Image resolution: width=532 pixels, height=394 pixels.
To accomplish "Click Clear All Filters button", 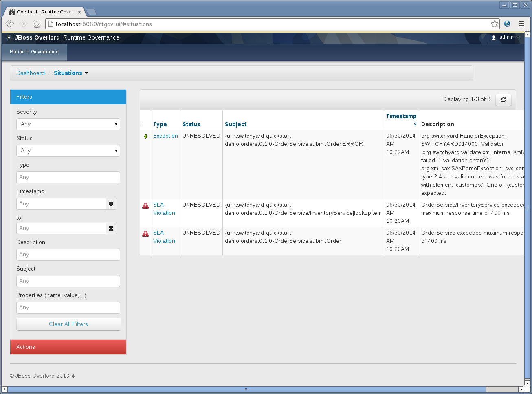I will click(68, 324).
